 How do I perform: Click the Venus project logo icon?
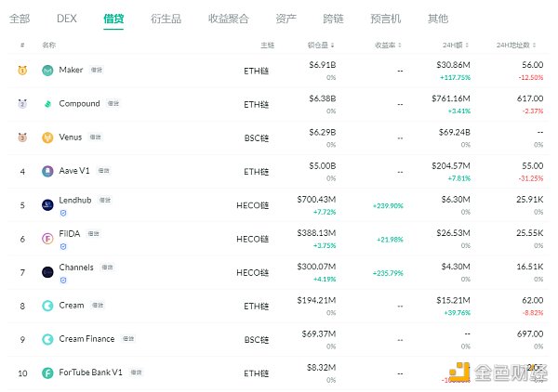tap(47, 137)
